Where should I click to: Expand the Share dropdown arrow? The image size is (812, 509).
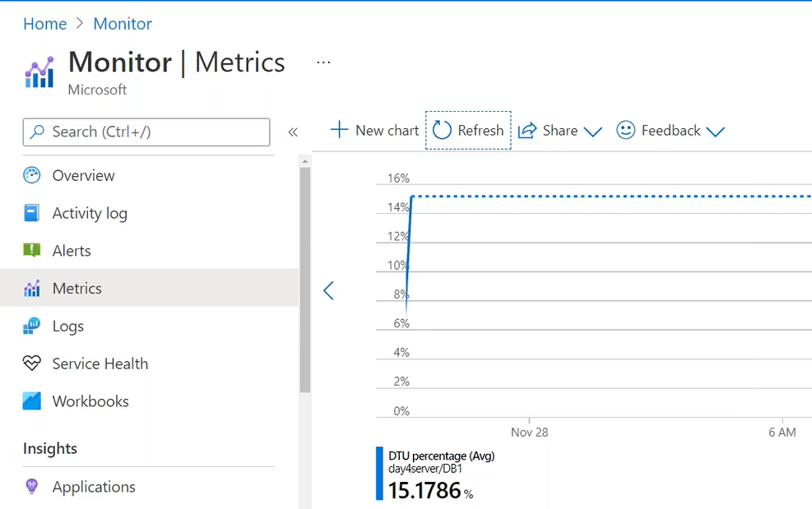pyautogui.click(x=592, y=132)
